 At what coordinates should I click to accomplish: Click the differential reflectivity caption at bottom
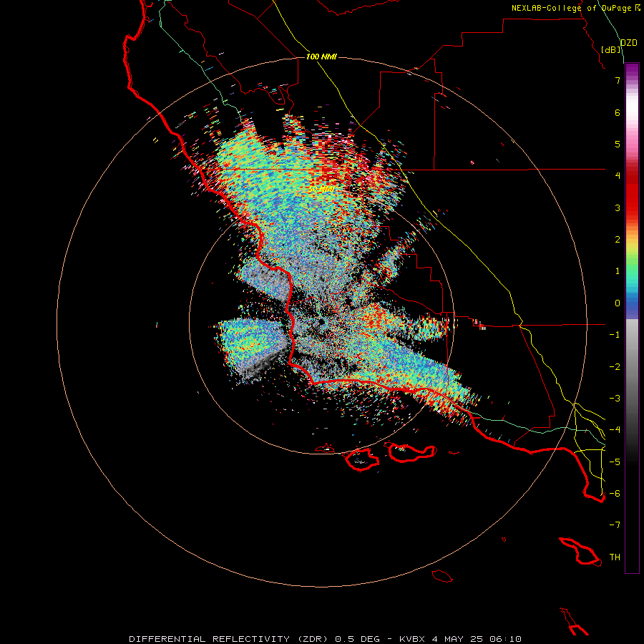(x=326, y=639)
